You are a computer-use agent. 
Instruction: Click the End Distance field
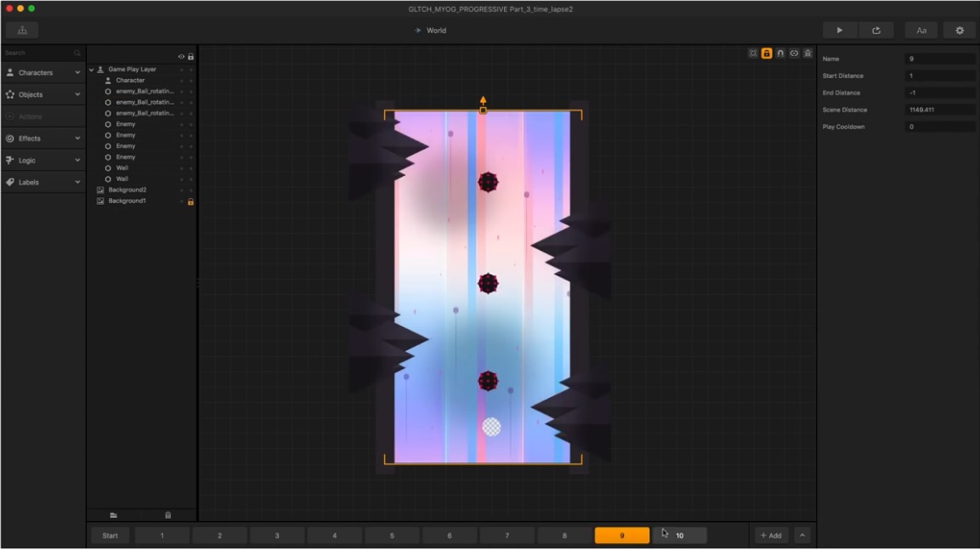pyautogui.click(x=939, y=93)
